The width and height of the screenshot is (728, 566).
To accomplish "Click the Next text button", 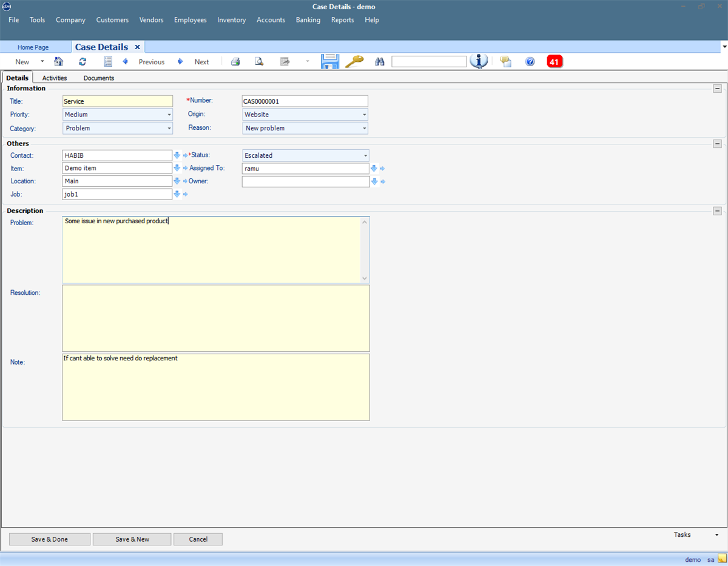I will (202, 62).
